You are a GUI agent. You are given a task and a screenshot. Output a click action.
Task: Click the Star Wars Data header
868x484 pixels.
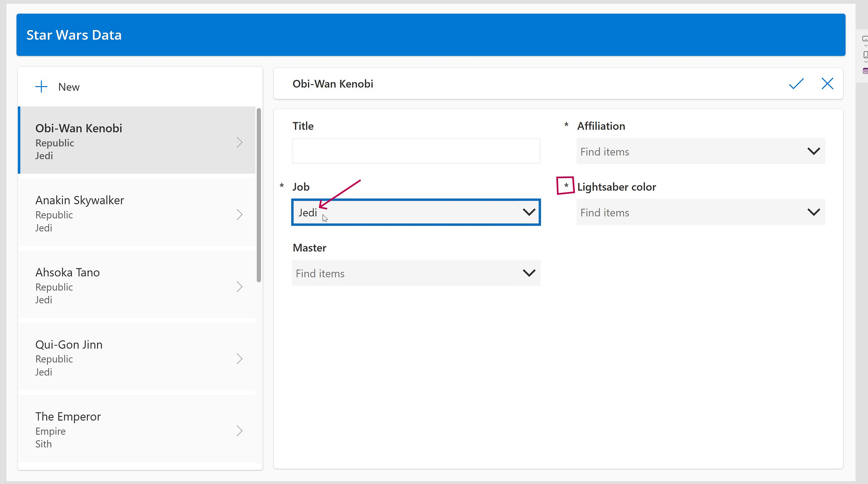74,35
